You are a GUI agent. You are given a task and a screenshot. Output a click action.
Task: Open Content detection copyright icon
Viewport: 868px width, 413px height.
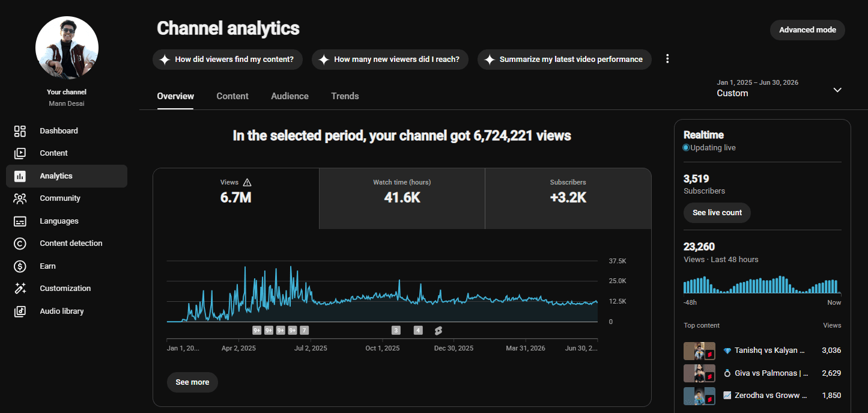click(x=20, y=243)
